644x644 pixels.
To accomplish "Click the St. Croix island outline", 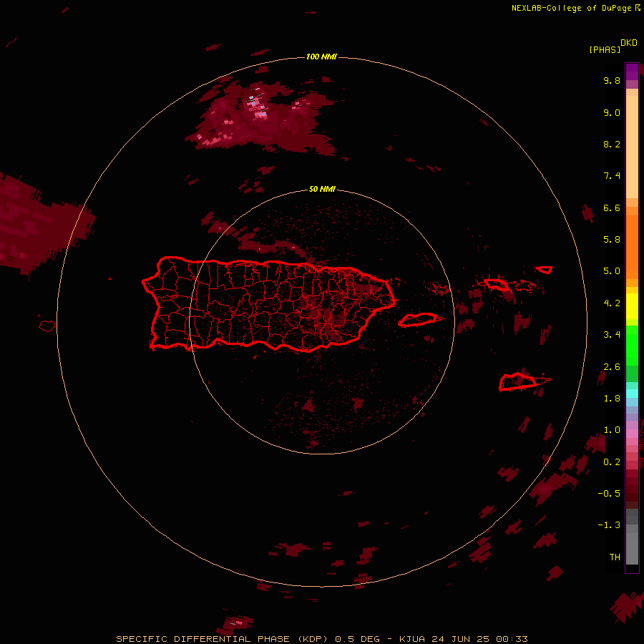I will click(517, 382).
